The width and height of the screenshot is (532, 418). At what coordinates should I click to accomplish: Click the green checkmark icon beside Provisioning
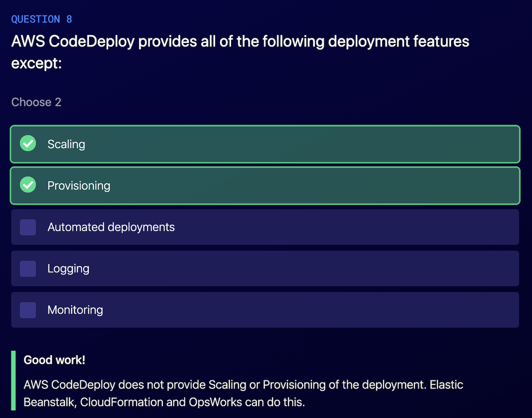(28, 185)
